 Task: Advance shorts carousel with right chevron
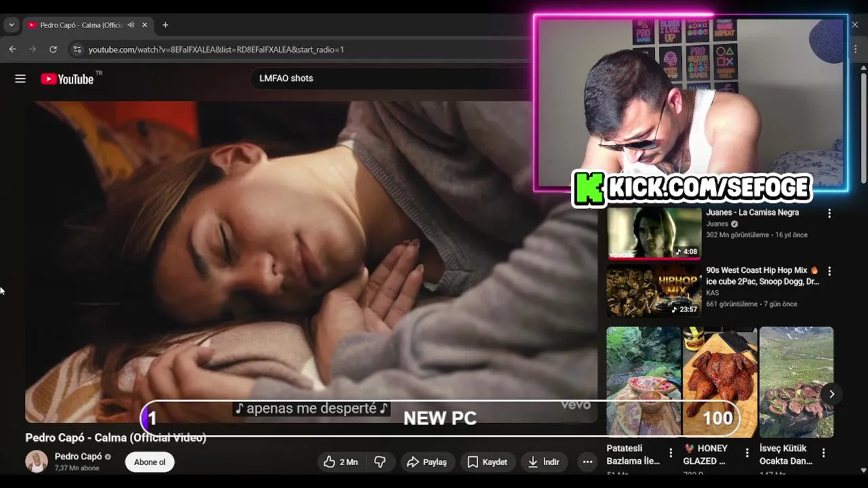[x=831, y=394]
